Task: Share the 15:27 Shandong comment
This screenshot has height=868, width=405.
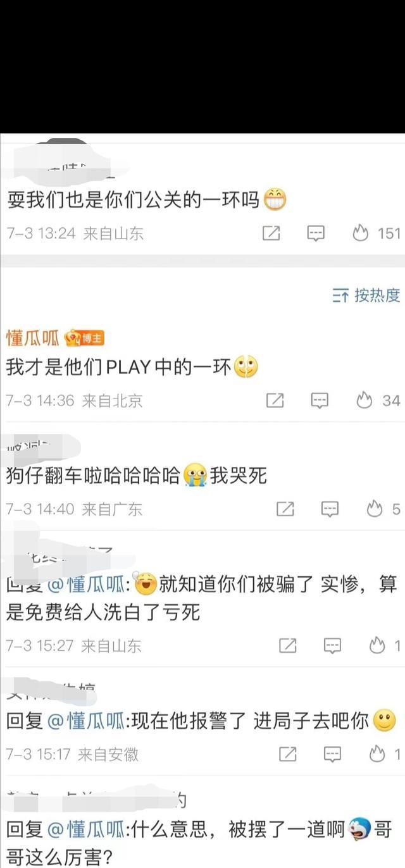Action: (x=289, y=645)
